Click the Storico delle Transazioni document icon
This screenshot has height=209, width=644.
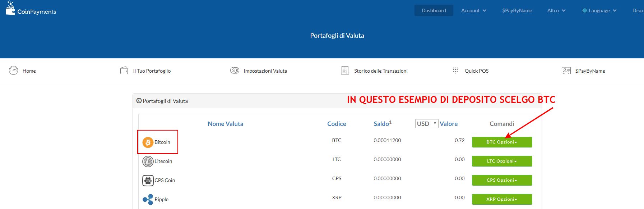point(345,71)
